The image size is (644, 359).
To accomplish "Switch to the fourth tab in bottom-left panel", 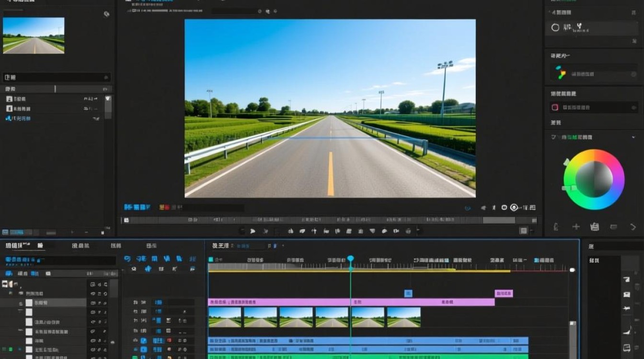I will [151, 246].
